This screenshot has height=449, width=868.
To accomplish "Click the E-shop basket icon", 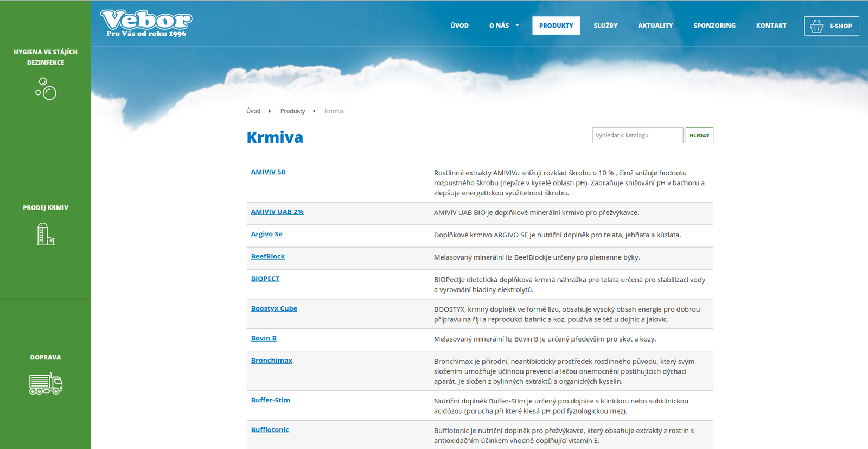I will click(x=816, y=26).
